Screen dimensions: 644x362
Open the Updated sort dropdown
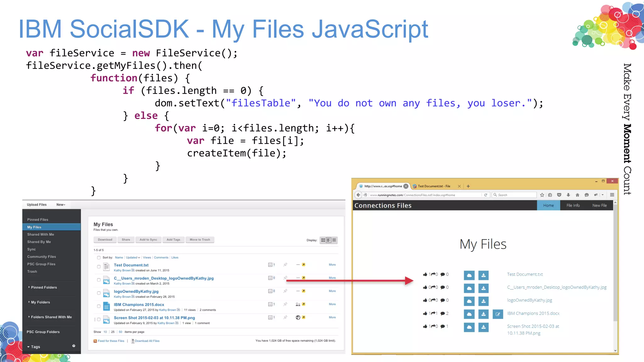point(133,257)
